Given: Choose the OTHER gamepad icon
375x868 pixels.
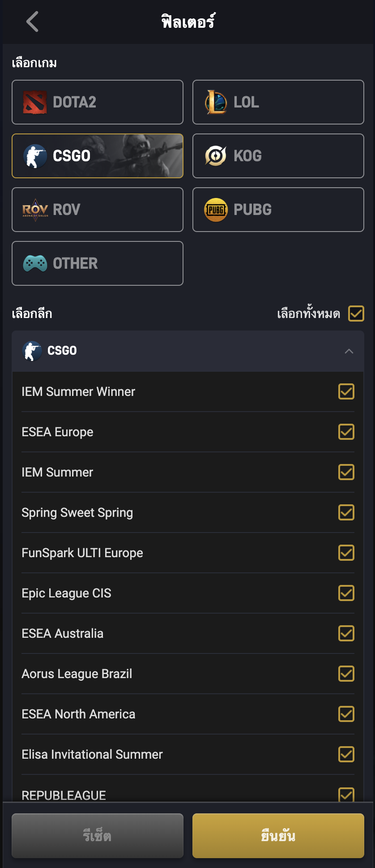Looking at the screenshot, I should point(35,263).
